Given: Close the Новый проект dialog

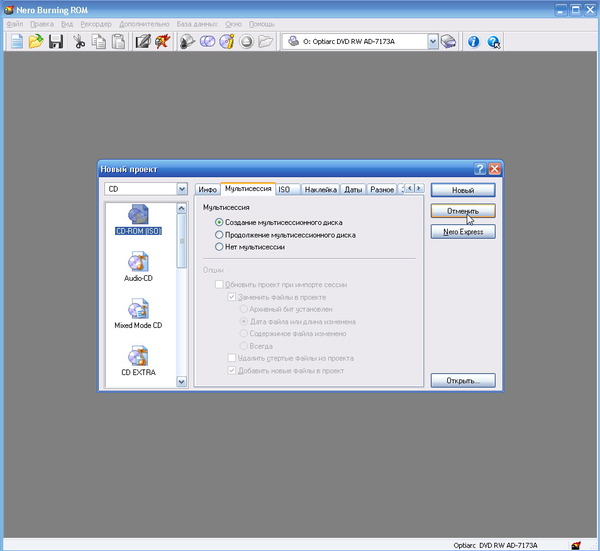Looking at the screenshot, I should pyautogui.click(x=494, y=169).
